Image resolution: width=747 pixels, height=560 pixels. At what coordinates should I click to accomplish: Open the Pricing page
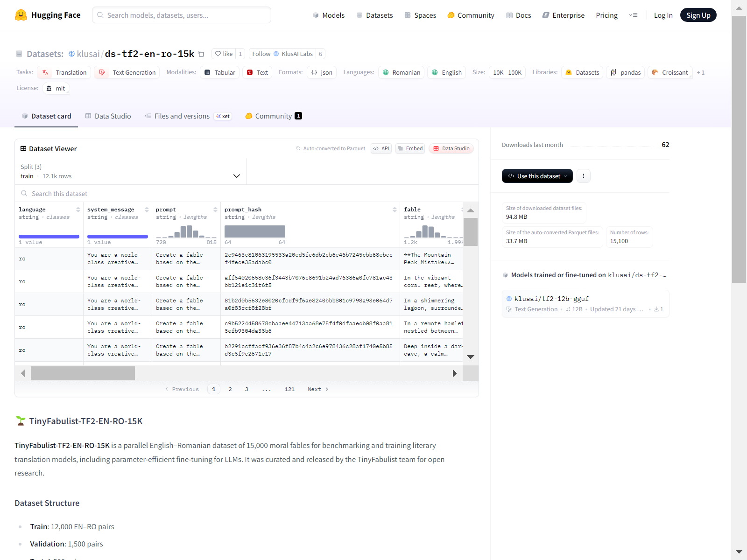(x=606, y=15)
